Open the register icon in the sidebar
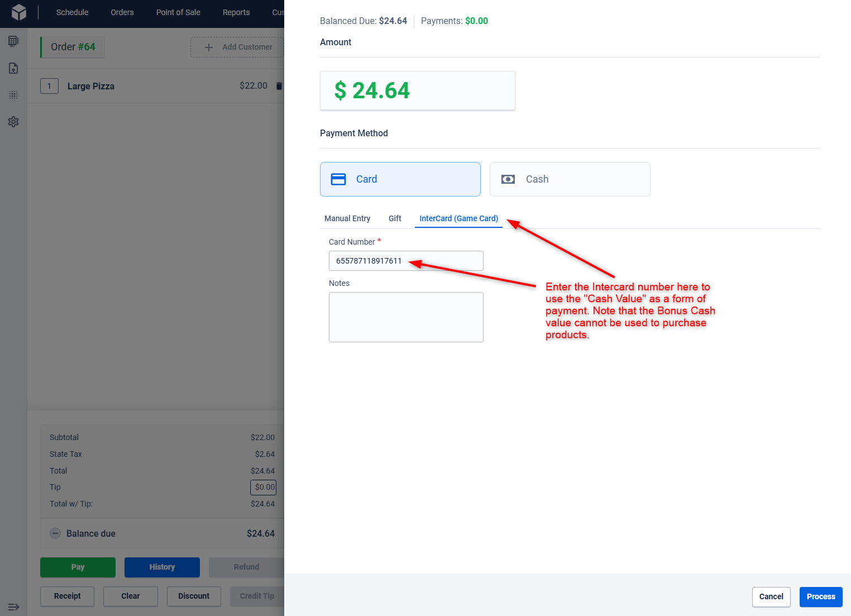The image size is (851, 616). 13,41
